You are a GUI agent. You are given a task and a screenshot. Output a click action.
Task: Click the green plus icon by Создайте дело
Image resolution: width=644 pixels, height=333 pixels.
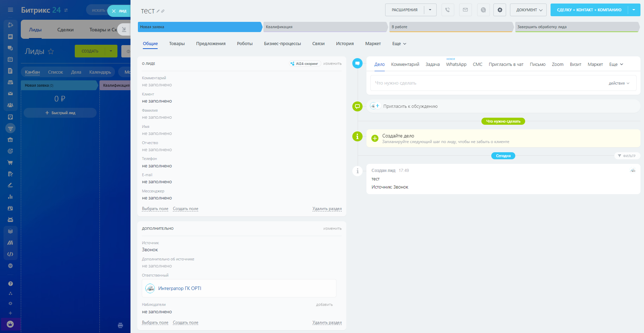pyautogui.click(x=375, y=138)
